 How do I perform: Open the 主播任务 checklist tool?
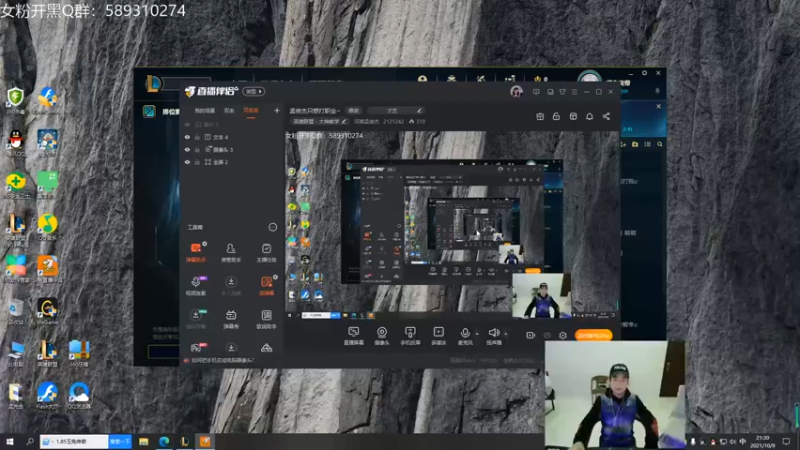click(x=266, y=252)
